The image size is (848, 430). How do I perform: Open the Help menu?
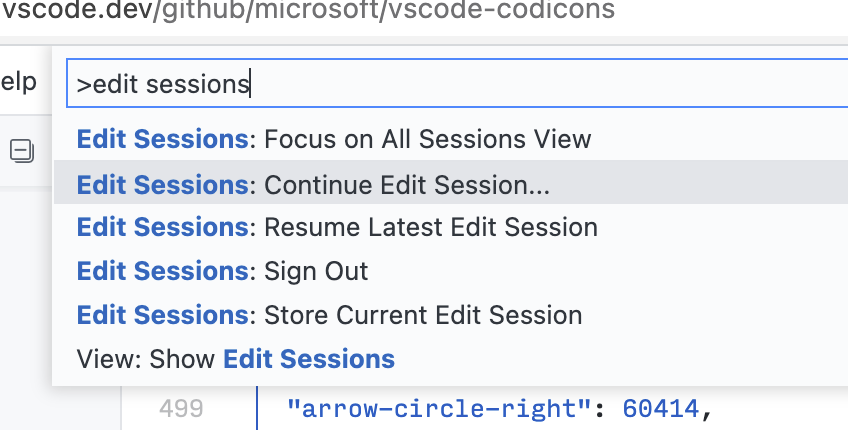point(18,82)
